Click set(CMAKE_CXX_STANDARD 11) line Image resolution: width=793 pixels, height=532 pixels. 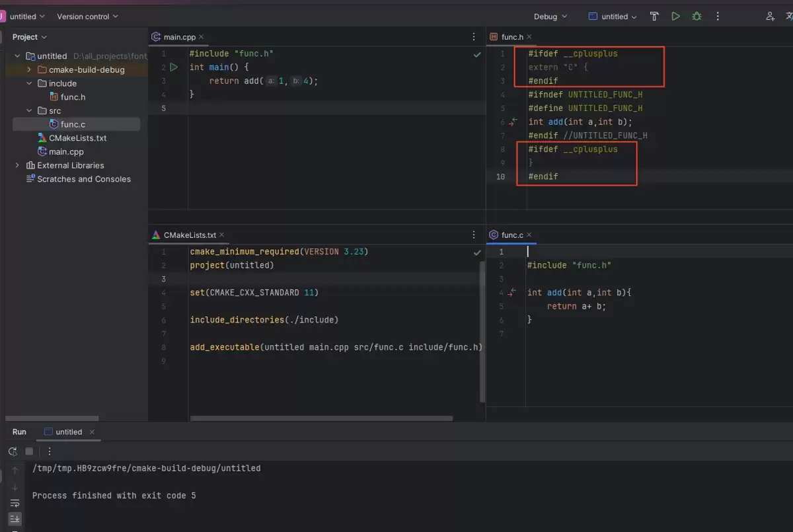(254, 292)
